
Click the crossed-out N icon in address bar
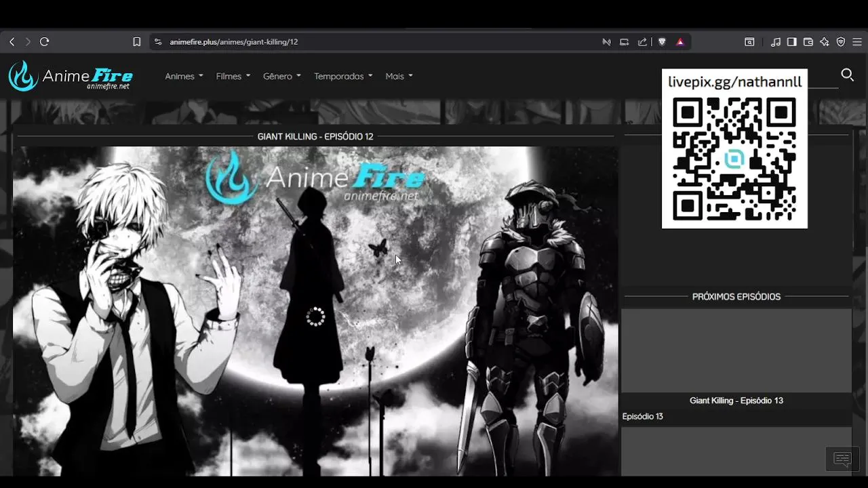(x=606, y=41)
